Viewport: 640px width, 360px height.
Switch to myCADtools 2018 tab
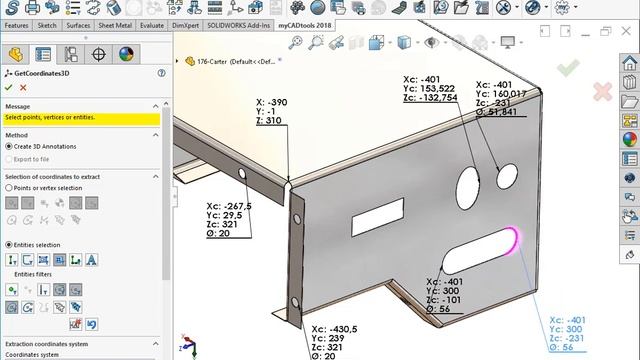coord(305,25)
